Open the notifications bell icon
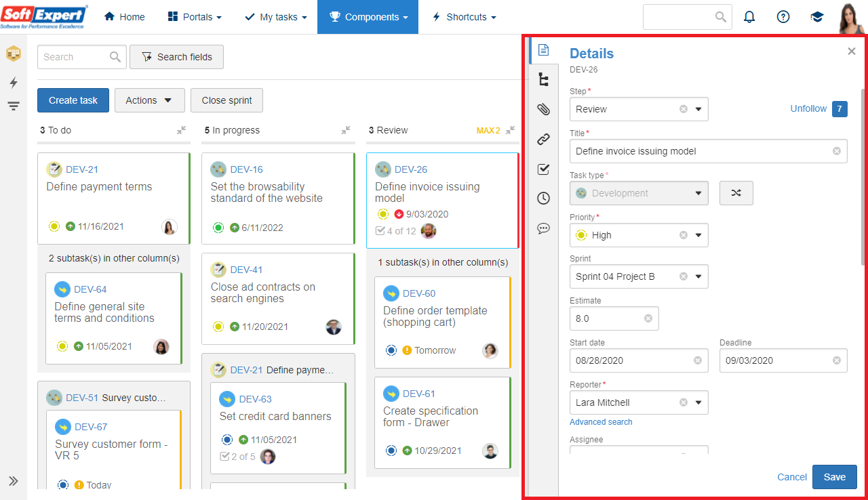This screenshot has height=500, width=868. click(749, 16)
